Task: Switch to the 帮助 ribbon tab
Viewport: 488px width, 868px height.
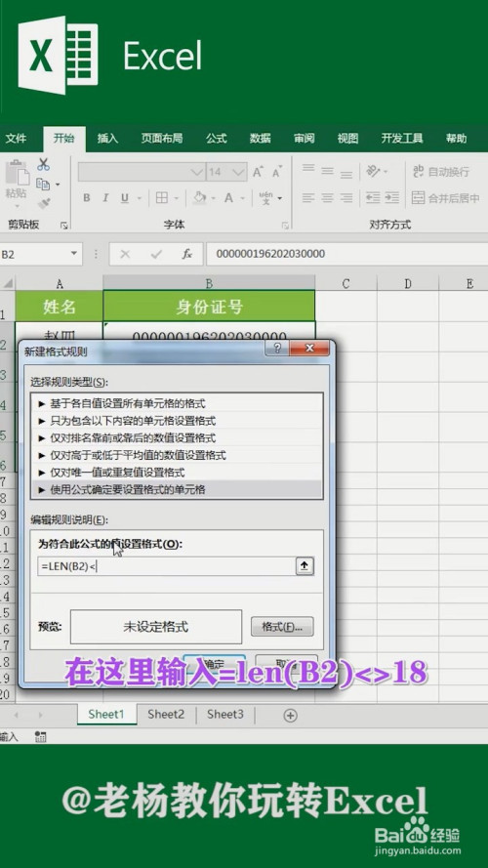Action: [x=457, y=139]
